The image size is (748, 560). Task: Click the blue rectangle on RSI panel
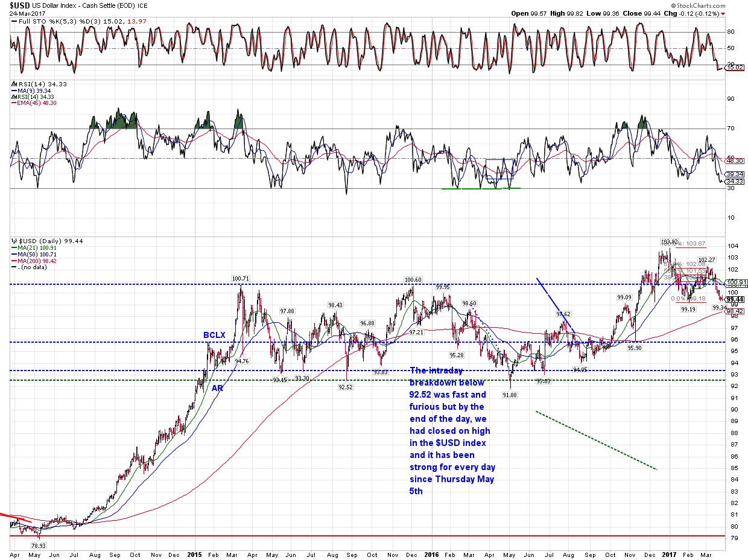coord(499,169)
